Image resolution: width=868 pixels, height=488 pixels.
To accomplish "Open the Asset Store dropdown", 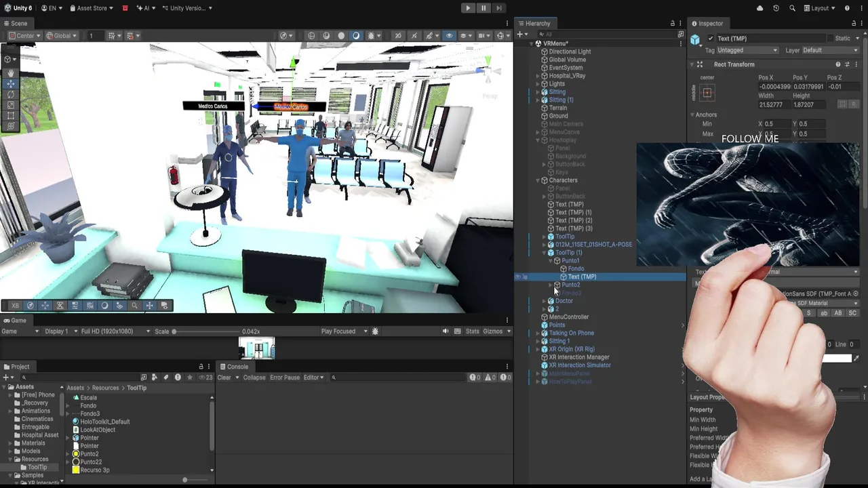I will (92, 8).
